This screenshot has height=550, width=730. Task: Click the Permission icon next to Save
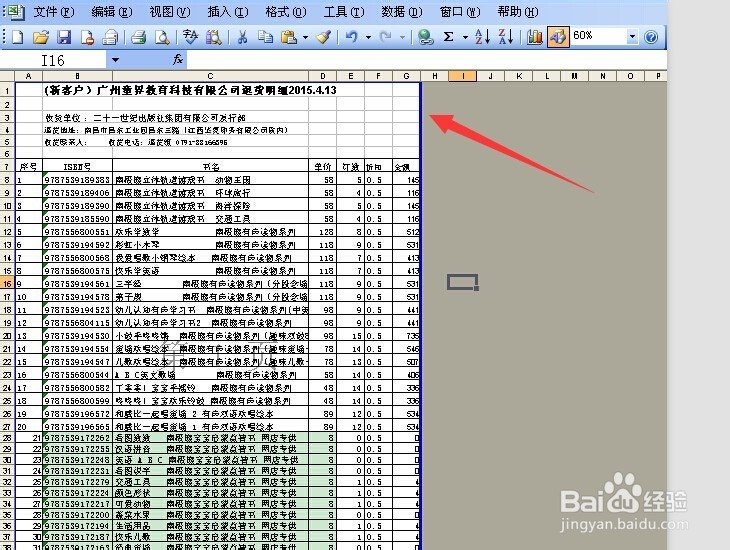(x=88, y=37)
